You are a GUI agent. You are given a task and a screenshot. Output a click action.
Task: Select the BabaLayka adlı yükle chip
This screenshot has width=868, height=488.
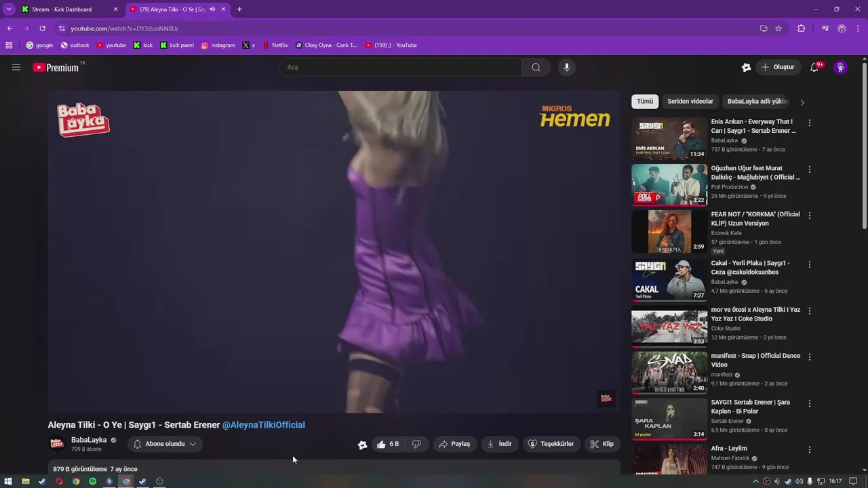757,102
